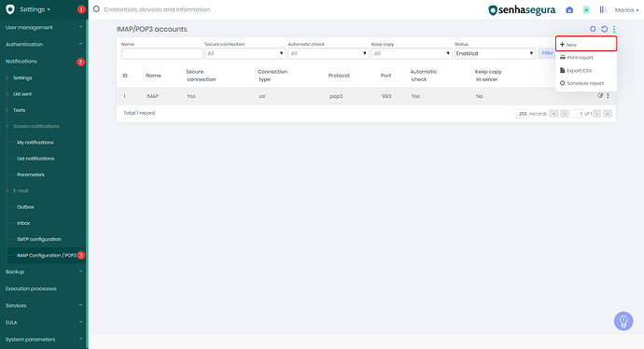This screenshot has width=644, height=349.
Task: Click the records-per-page field showing 255
Action: click(x=522, y=114)
